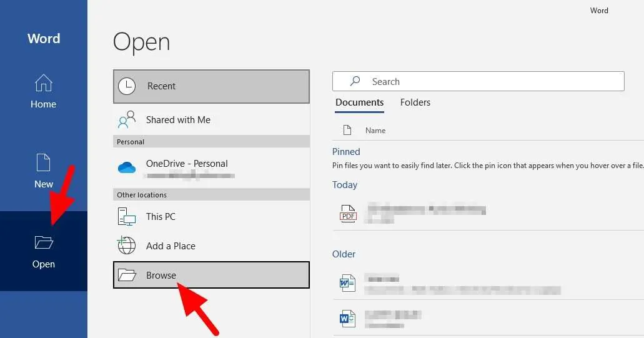Switch to the Documents tab
This screenshot has height=338, width=644.
click(x=359, y=102)
